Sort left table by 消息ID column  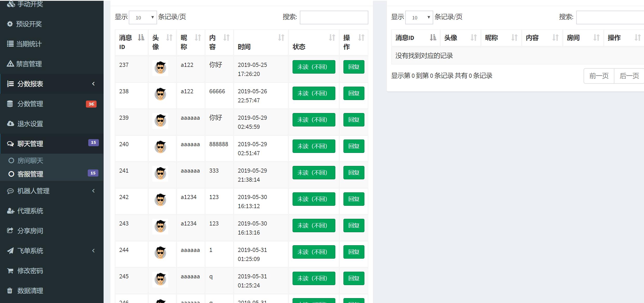(x=131, y=42)
